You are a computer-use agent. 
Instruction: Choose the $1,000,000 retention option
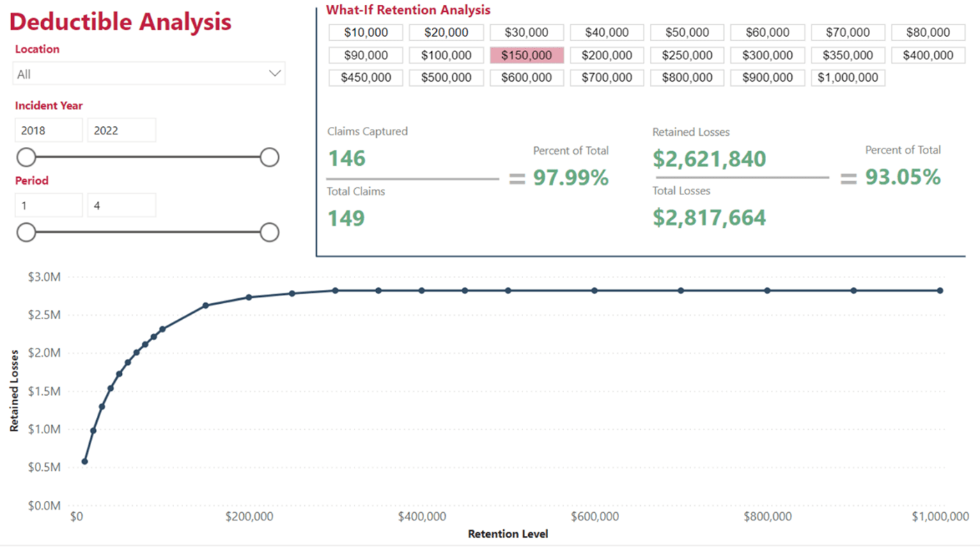coord(847,77)
